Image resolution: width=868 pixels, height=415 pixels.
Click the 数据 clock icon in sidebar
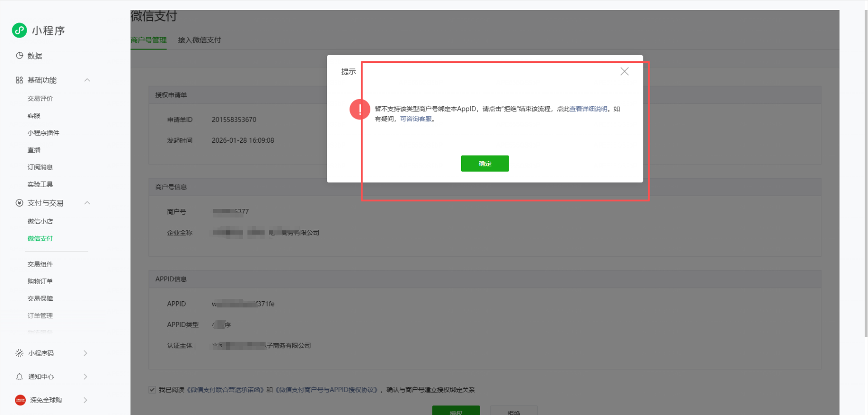tap(20, 56)
